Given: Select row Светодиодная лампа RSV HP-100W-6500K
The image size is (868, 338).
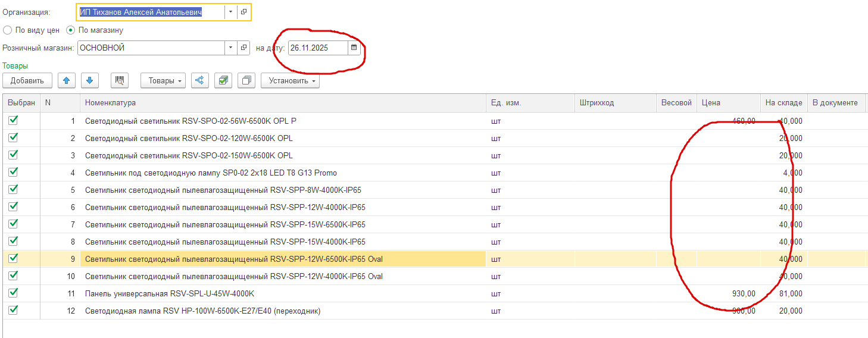Looking at the screenshot, I should point(434,311).
